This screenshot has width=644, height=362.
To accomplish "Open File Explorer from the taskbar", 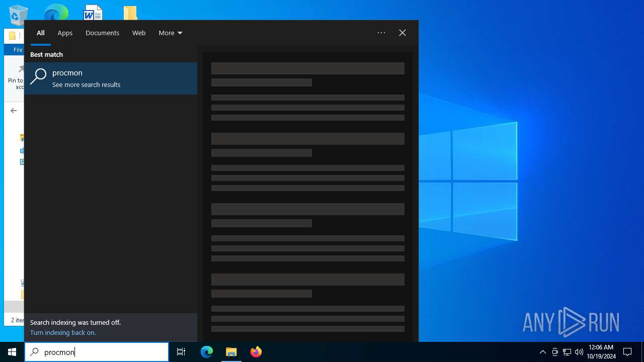I will [x=231, y=352].
